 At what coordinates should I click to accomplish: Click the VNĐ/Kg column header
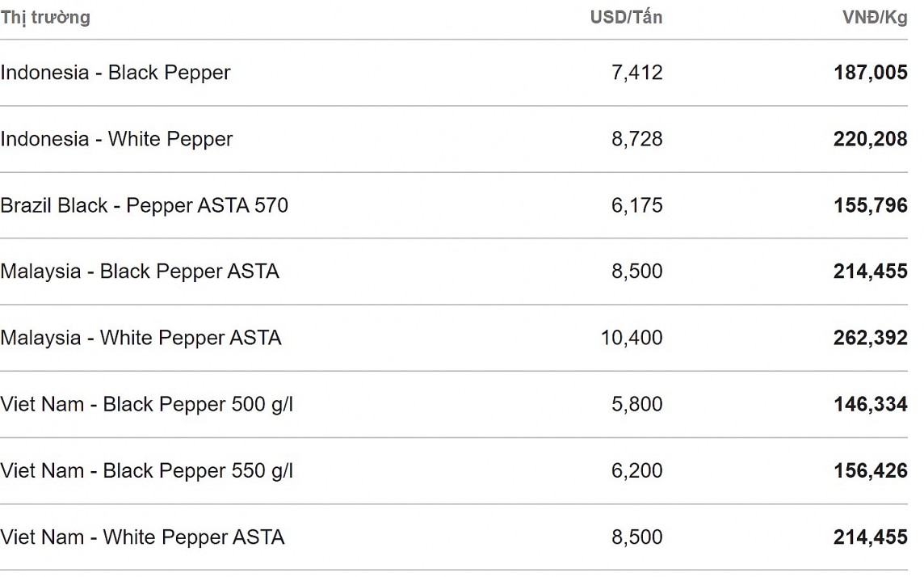(x=875, y=18)
